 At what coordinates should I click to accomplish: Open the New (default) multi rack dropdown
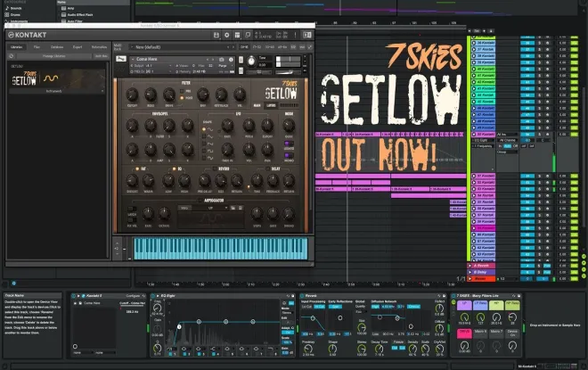click(x=182, y=47)
